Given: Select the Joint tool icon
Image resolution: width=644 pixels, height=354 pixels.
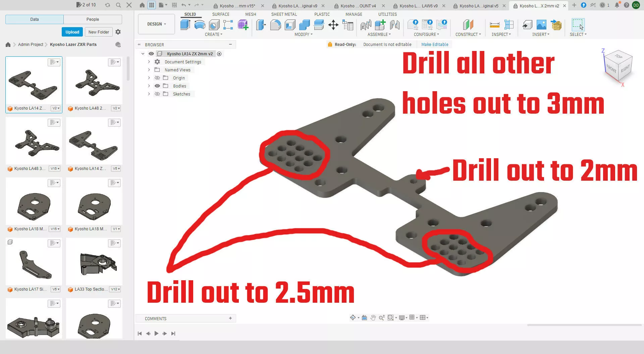Looking at the screenshot, I should point(394,25).
